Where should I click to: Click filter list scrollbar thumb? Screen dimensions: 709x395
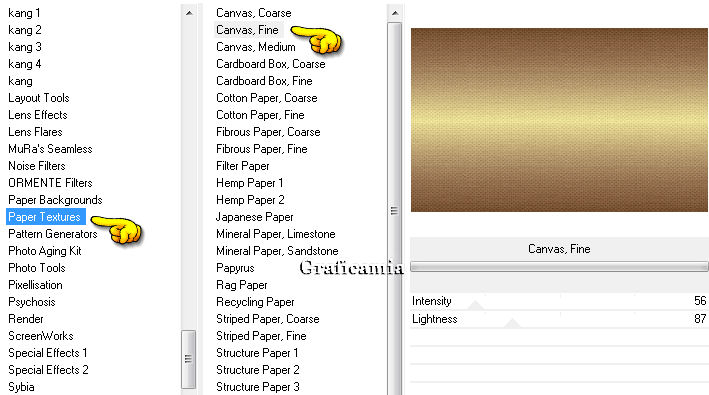pyautogui.click(x=395, y=210)
